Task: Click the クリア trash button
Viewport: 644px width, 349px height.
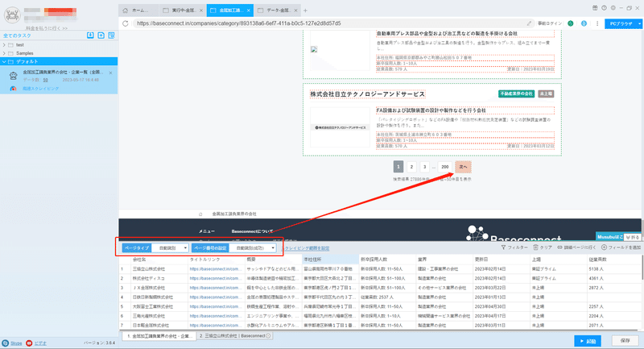Action: click(543, 247)
